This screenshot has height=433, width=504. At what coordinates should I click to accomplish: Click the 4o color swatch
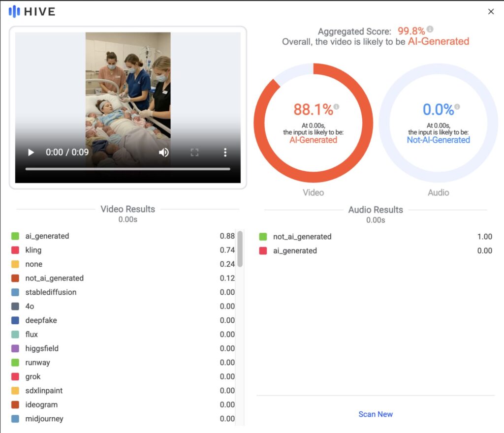coord(15,306)
